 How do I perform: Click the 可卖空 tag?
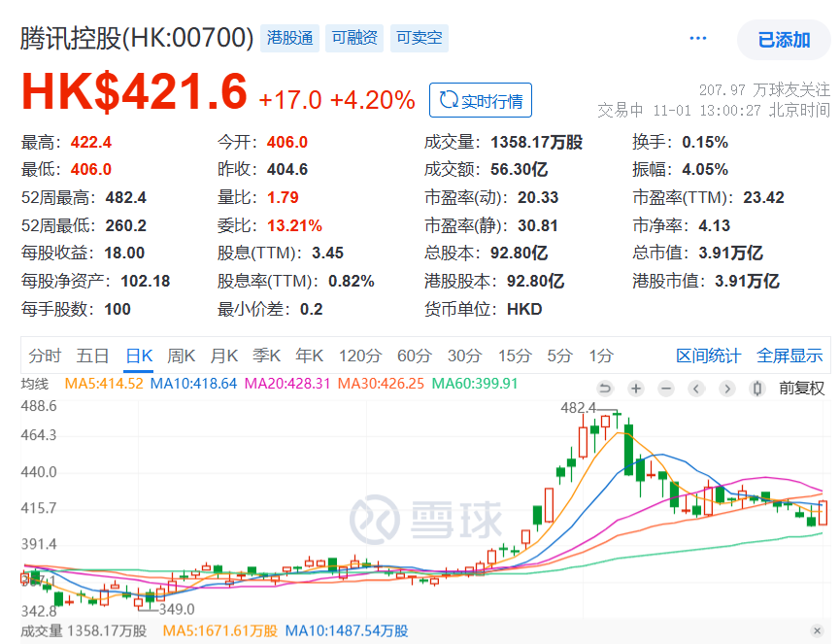click(419, 38)
